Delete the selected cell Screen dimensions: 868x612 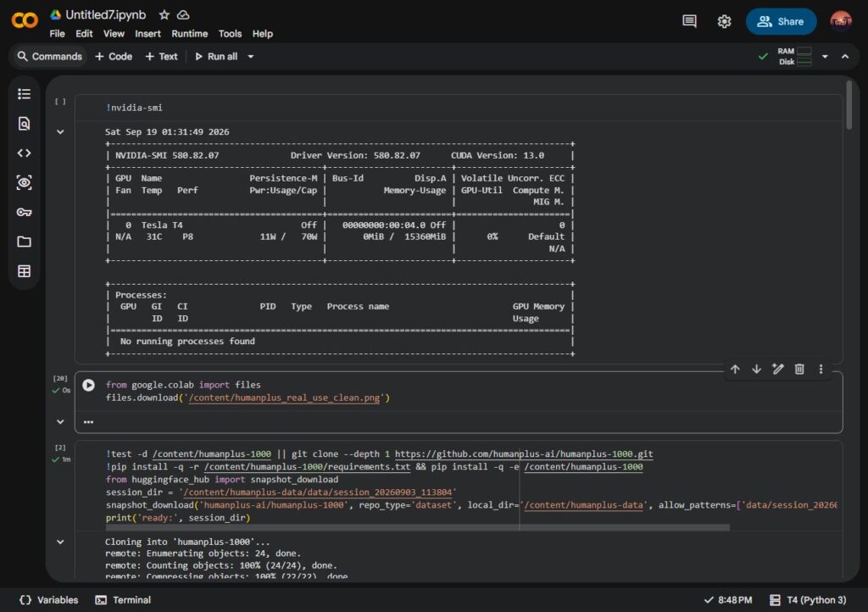click(799, 369)
